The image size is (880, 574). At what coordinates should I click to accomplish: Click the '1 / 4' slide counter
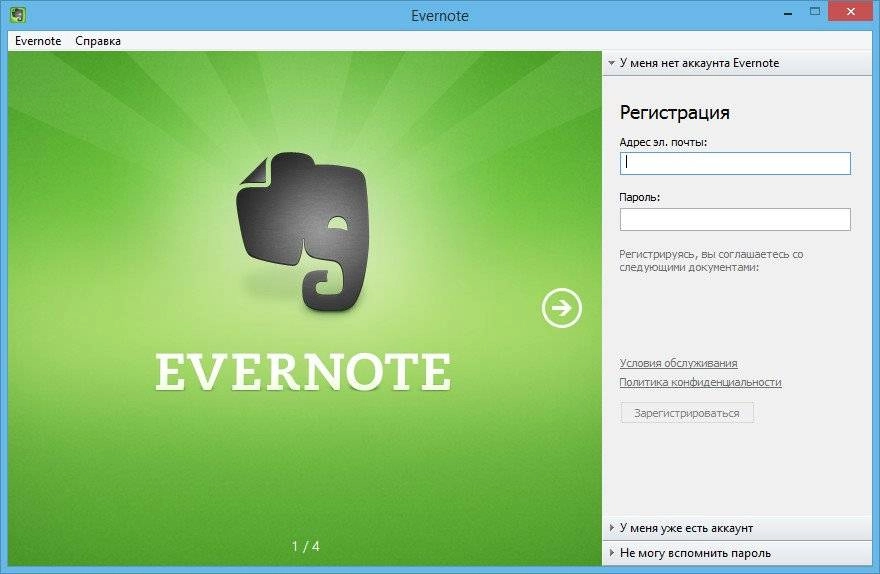point(306,546)
